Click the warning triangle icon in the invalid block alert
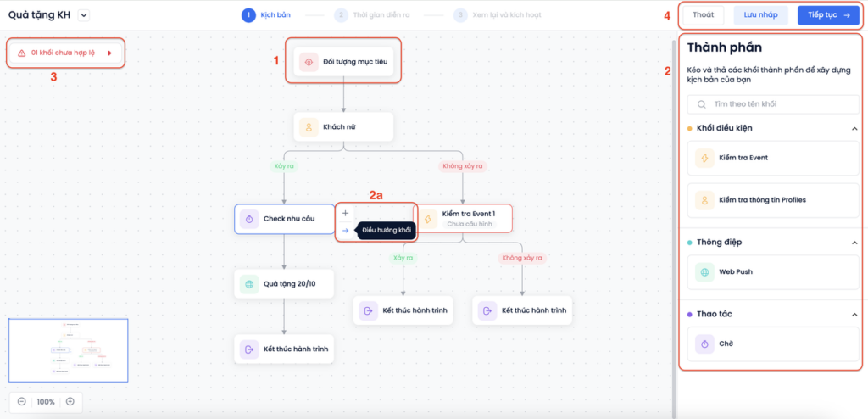This screenshot has height=419, width=868. coord(21,53)
